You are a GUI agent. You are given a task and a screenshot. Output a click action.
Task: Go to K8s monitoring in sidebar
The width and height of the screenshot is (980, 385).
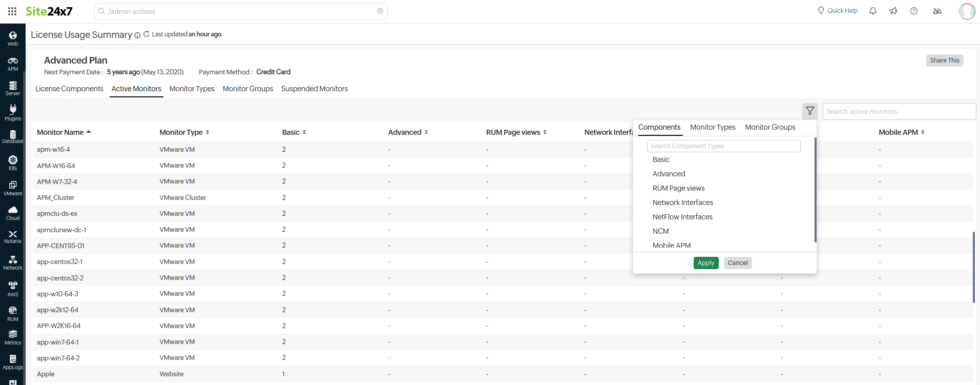[13, 163]
